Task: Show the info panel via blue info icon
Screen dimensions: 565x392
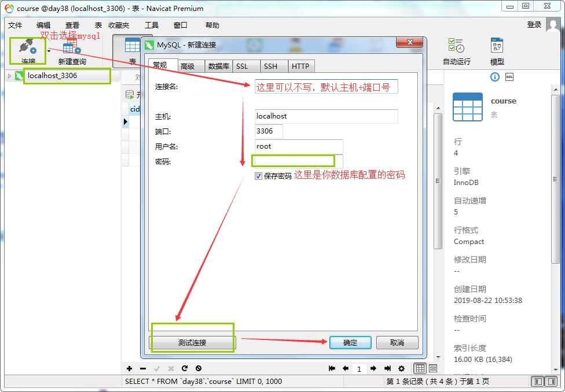Action: click(495, 77)
